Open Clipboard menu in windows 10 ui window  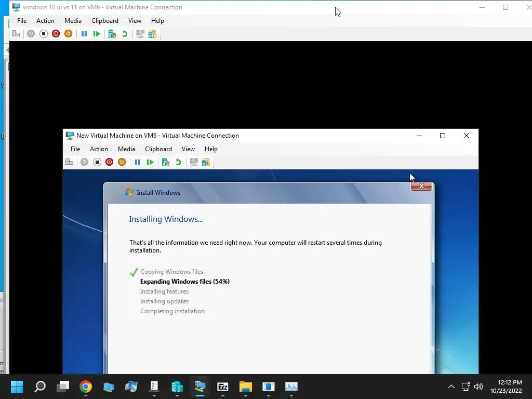(x=105, y=21)
